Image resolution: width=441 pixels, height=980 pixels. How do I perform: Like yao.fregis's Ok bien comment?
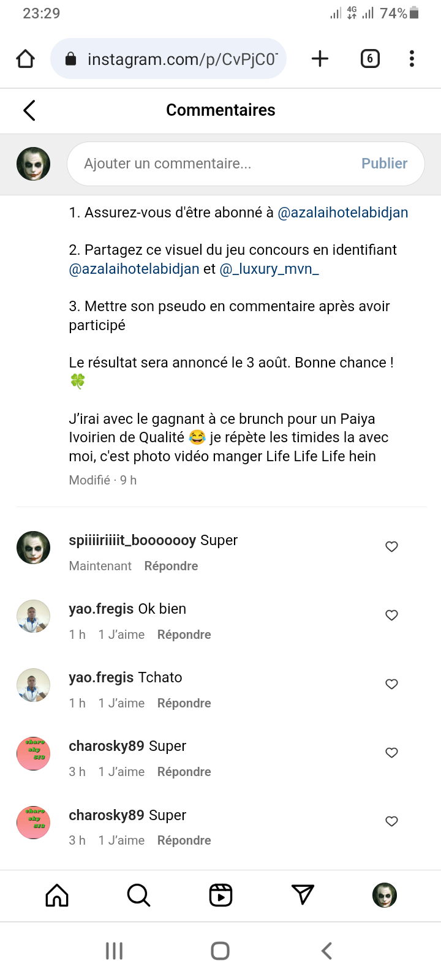392,615
